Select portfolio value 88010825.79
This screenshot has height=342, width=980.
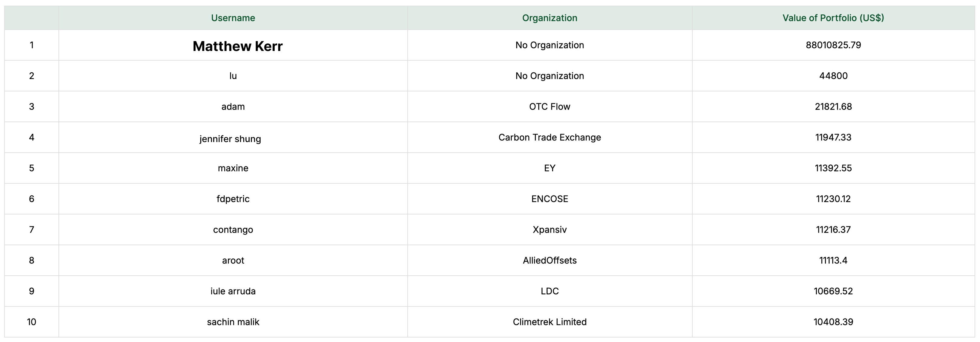[833, 45]
